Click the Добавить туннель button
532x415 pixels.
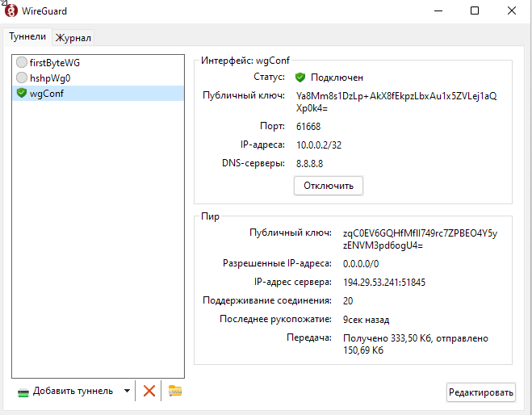pos(73,391)
